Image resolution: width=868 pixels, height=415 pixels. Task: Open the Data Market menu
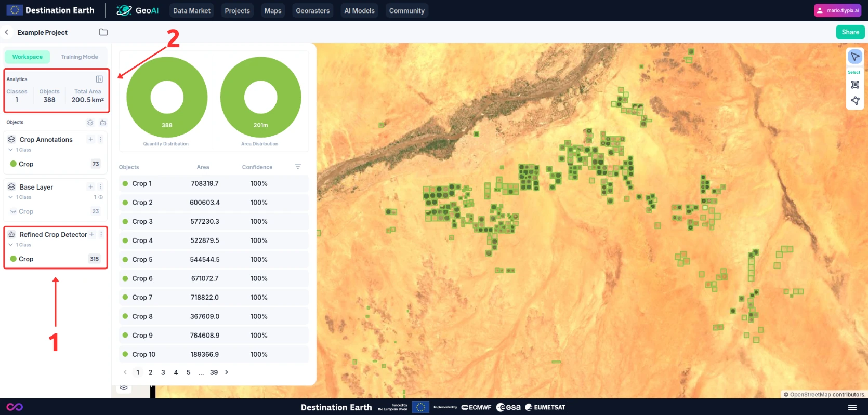192,10
